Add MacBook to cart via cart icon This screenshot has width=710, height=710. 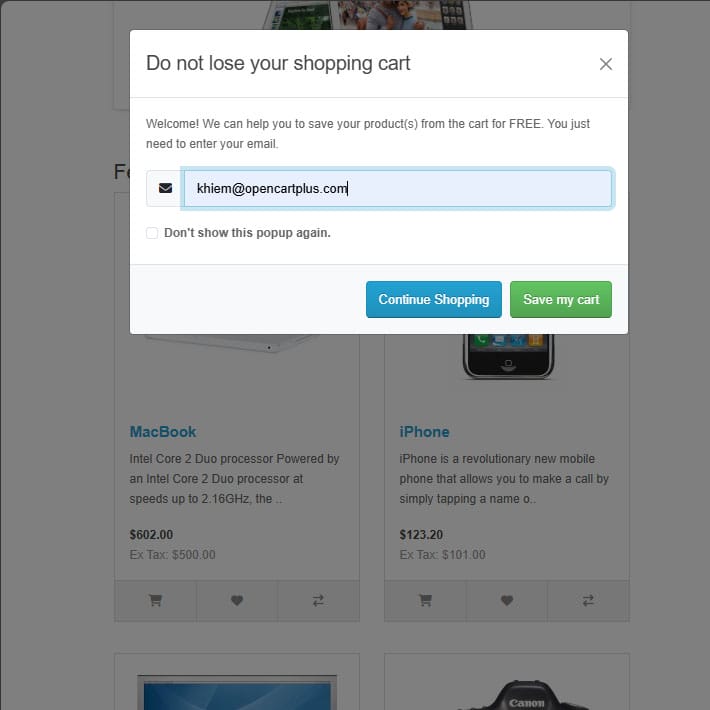[x=155, y=600]
